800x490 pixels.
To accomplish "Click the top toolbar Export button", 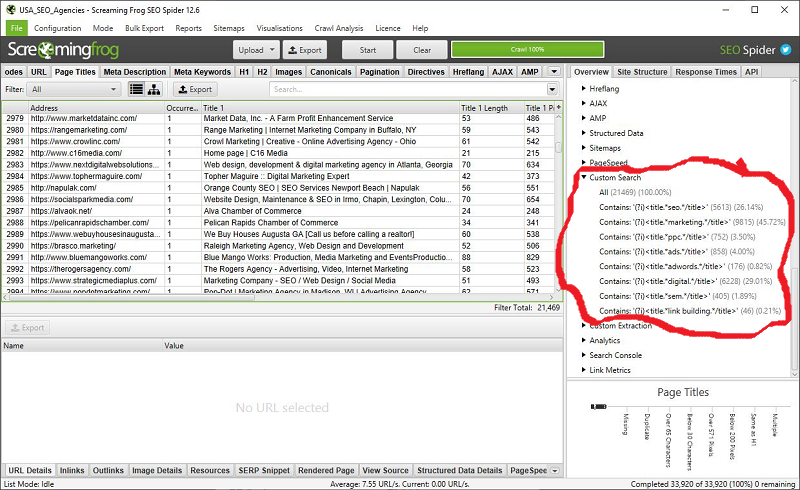I will pos(305,50).
